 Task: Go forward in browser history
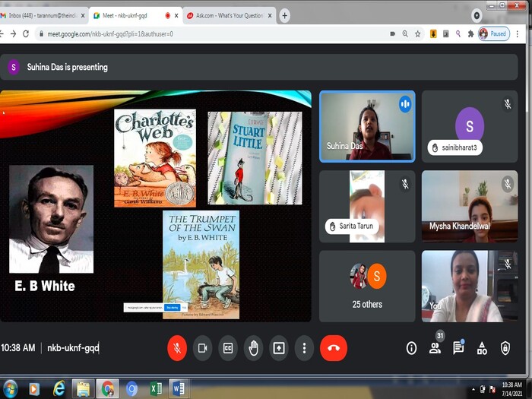click(x=13, y=33)
